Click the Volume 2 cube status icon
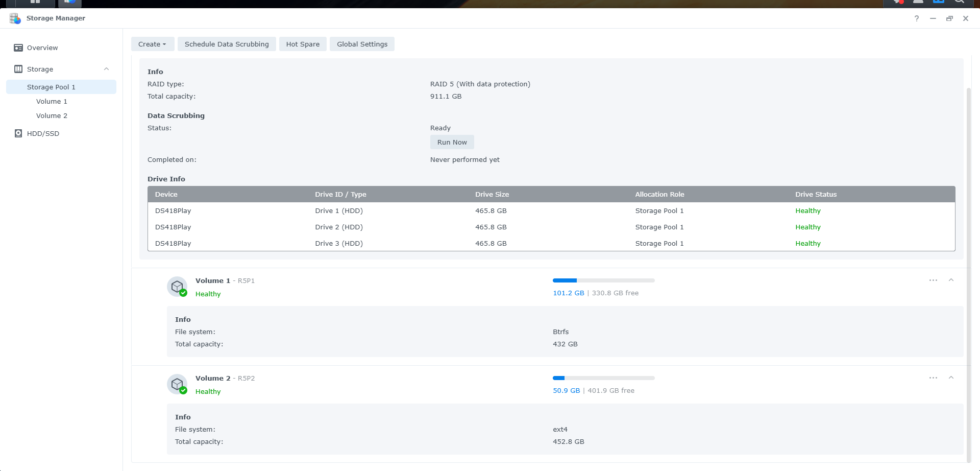 tap(177, 384)
